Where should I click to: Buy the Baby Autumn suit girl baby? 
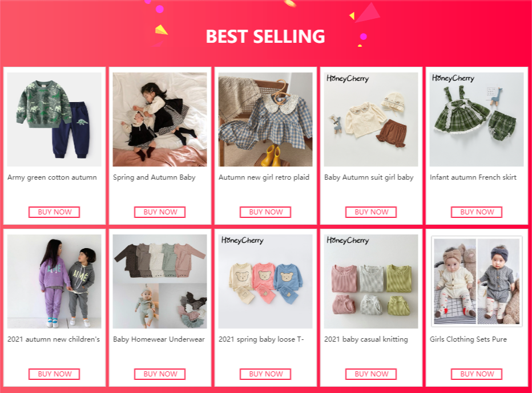[x=371, y=212]
